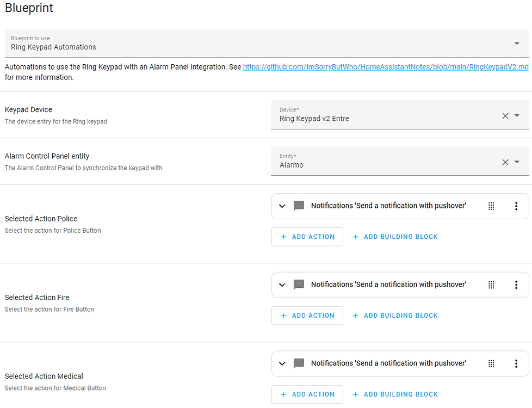Click Add Building Block under Fire button
The image size is (532, 408).
[x=395, y=316]
